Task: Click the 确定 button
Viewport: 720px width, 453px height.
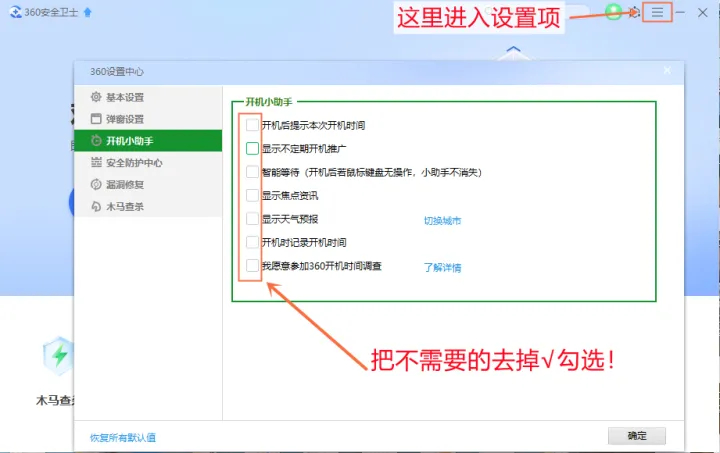Action: pos(637,436)
